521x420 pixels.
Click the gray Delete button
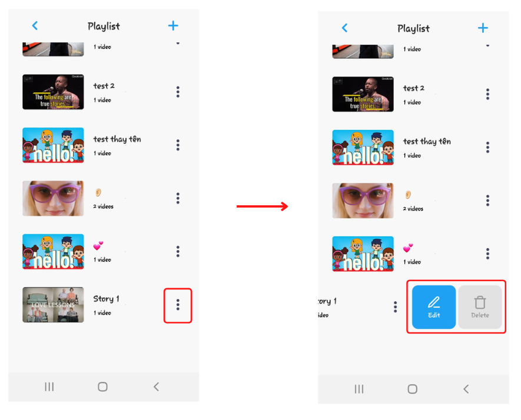(480, 307)
